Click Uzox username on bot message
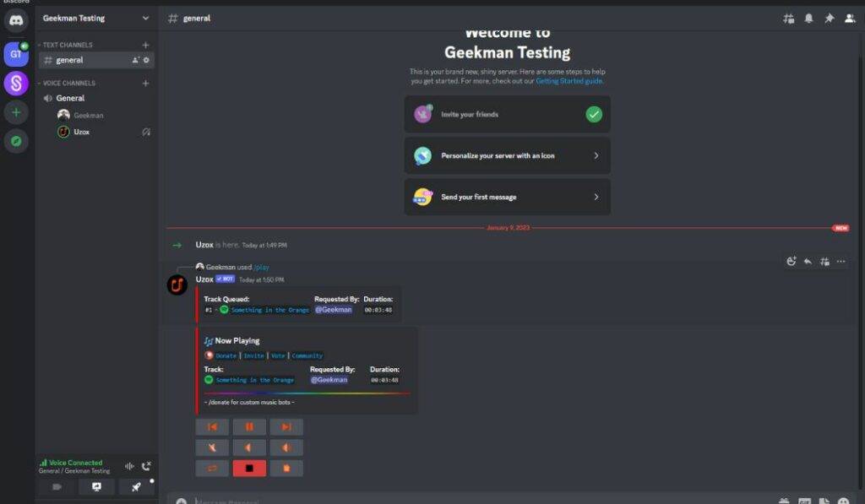Image resolution: width=865 pixels, height=504 pixels. [204, 279]
